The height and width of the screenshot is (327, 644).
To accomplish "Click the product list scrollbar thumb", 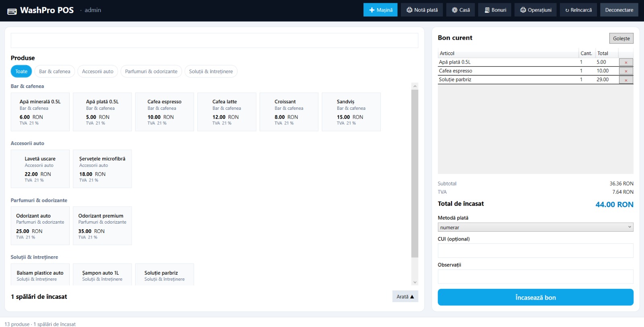I will point(415,173).
